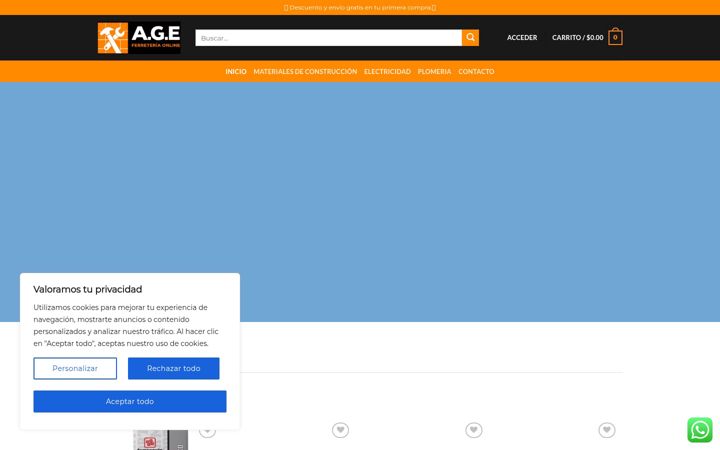Click the A.G.E Ferretería Online logo

pyautogui.click(x=139, y=38)
